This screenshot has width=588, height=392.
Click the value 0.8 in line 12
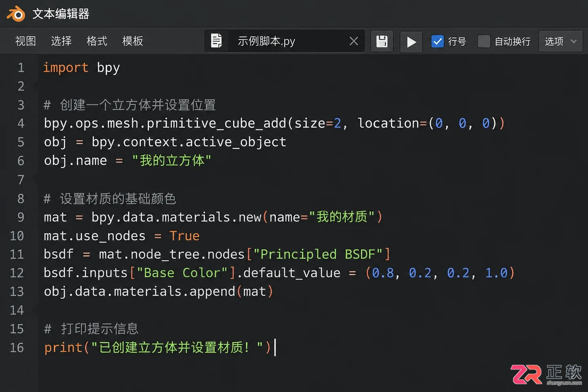click(383, 273)
